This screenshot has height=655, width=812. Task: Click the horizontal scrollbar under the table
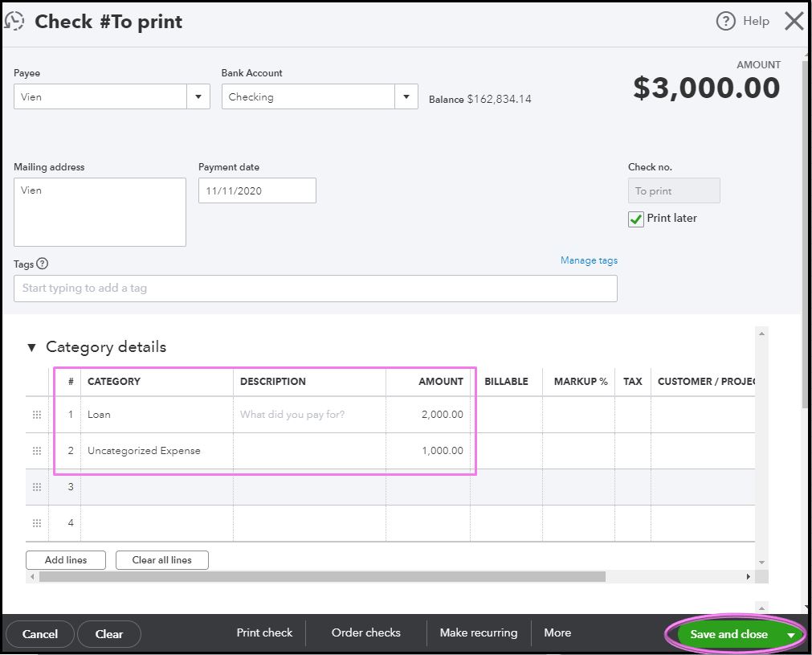pos(321,576)
